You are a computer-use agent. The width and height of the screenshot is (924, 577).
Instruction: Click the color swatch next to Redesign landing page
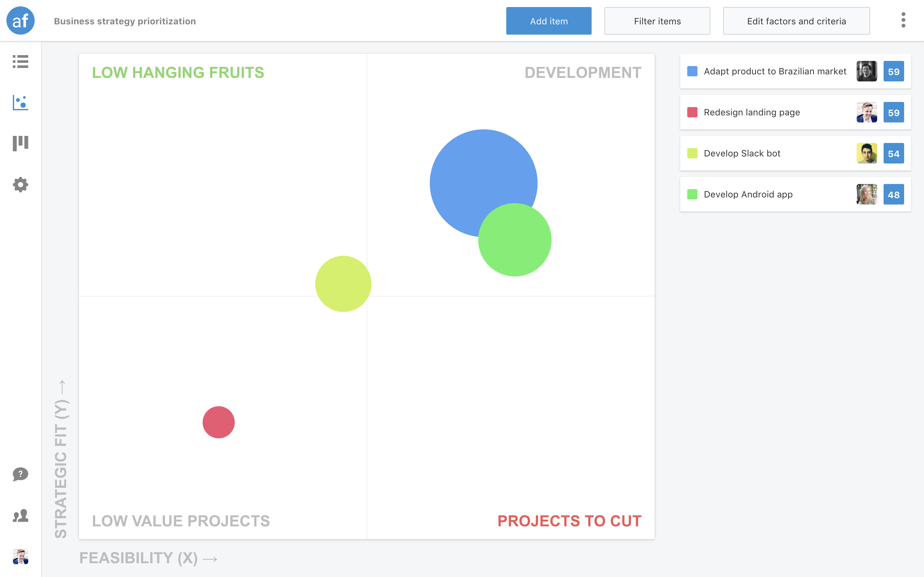[693, 112]
